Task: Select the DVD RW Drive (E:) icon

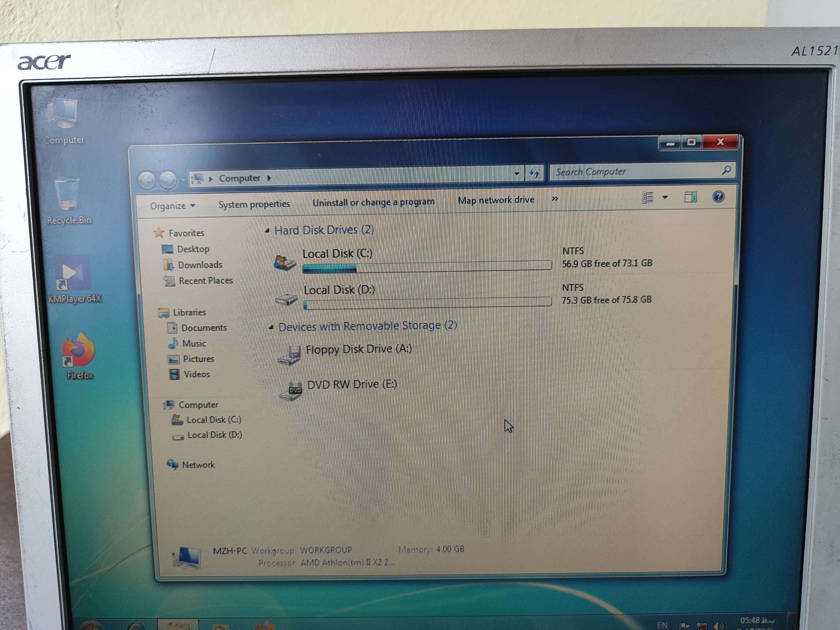Action: (x=291, y=390)
